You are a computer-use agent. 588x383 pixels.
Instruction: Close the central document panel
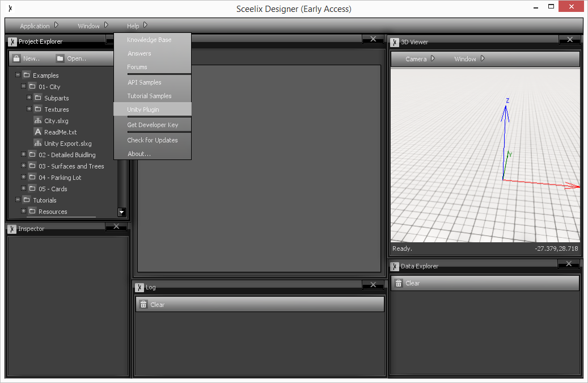tap(373, 39)
